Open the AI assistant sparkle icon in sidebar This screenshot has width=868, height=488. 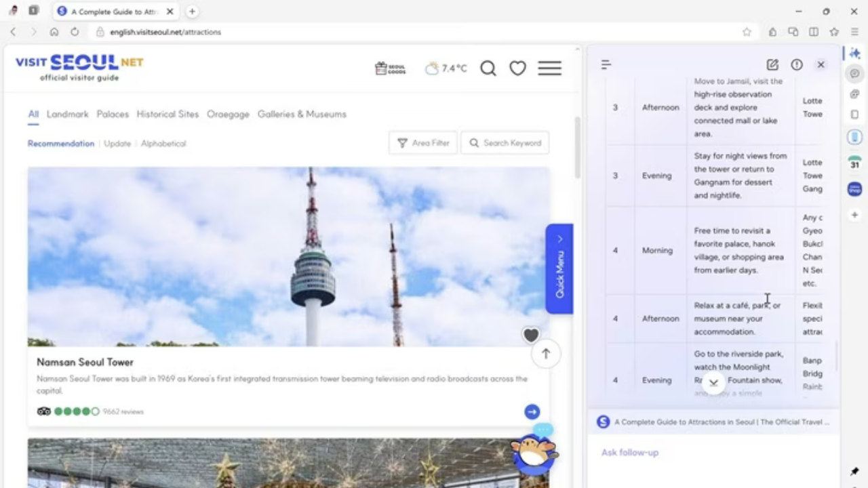[x=854, y=53]
